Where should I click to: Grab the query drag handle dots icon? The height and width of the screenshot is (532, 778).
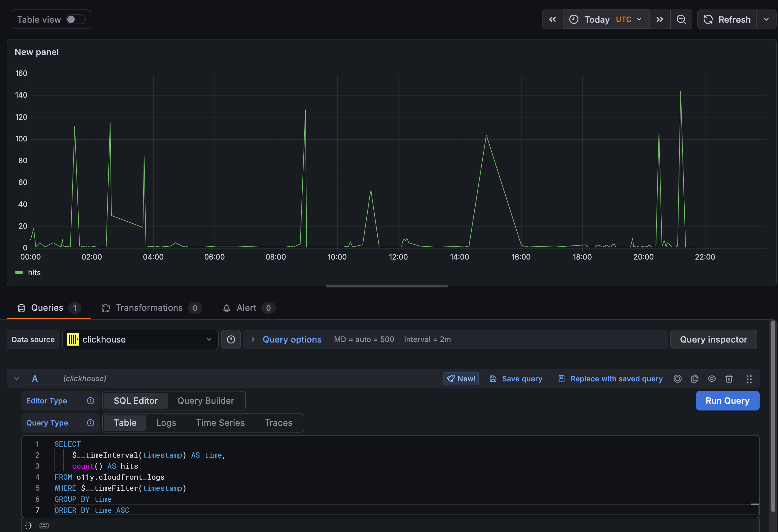[x=749, y=379]
